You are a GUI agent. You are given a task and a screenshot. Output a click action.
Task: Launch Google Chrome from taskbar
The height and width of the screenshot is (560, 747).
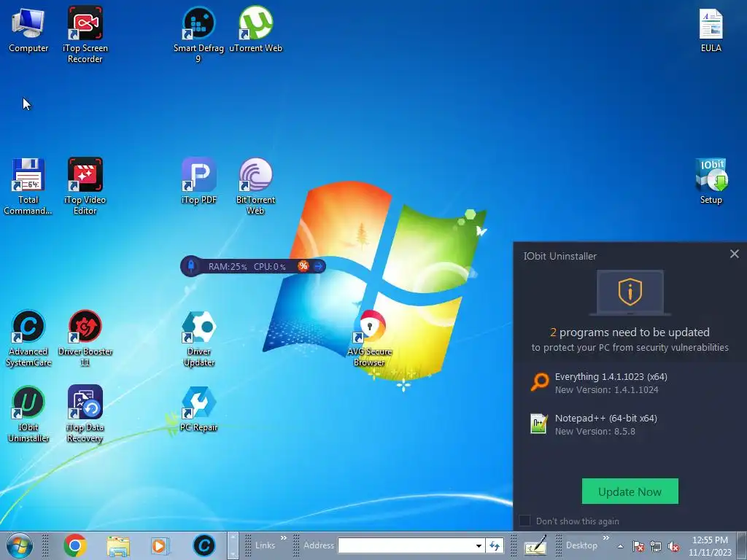click(x=75, y=545)
